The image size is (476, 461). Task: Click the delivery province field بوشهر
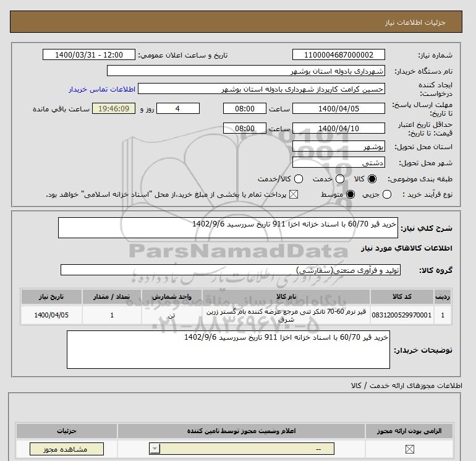pyautogui.click(x=339, y=147)
